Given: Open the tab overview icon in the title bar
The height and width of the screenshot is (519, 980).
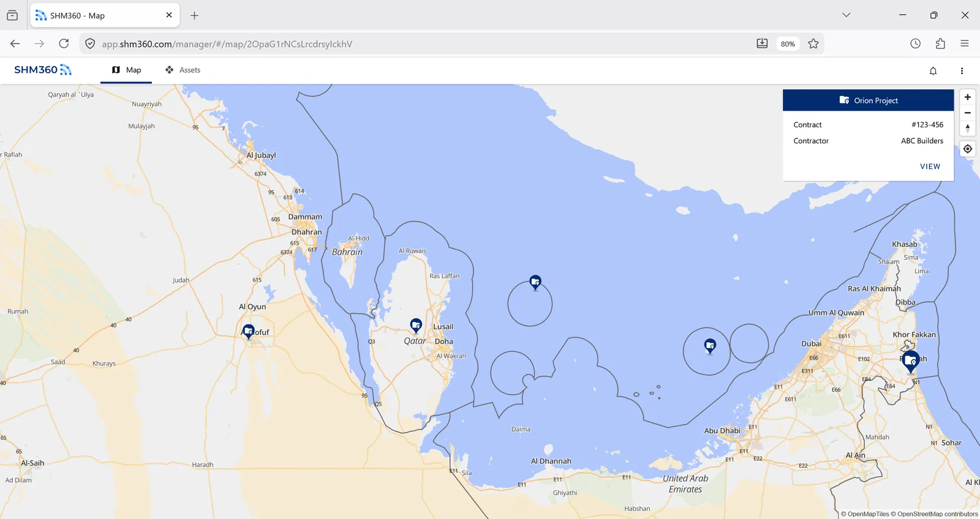Looking at the screenshot, I should [x=12, y=15].
